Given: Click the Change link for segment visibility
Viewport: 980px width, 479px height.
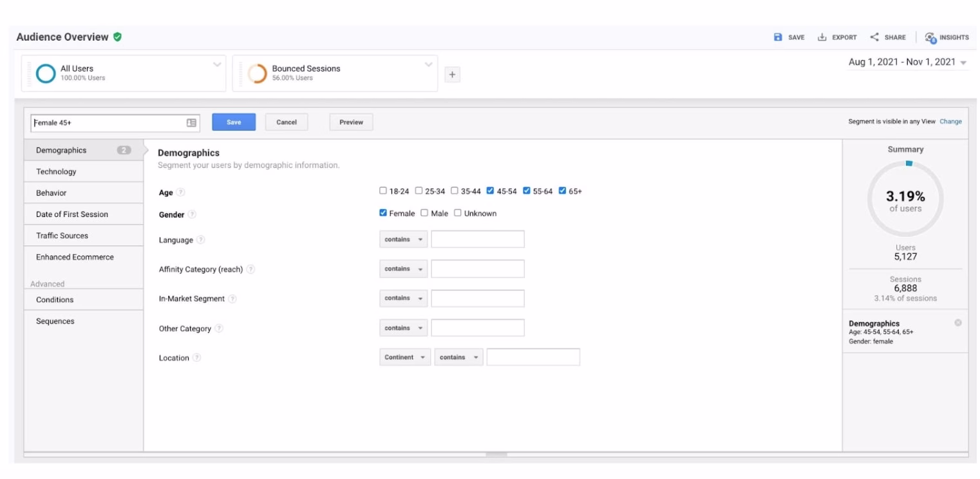Looking at the screenshot, I should pyautogui.click(x=951, y=121).
